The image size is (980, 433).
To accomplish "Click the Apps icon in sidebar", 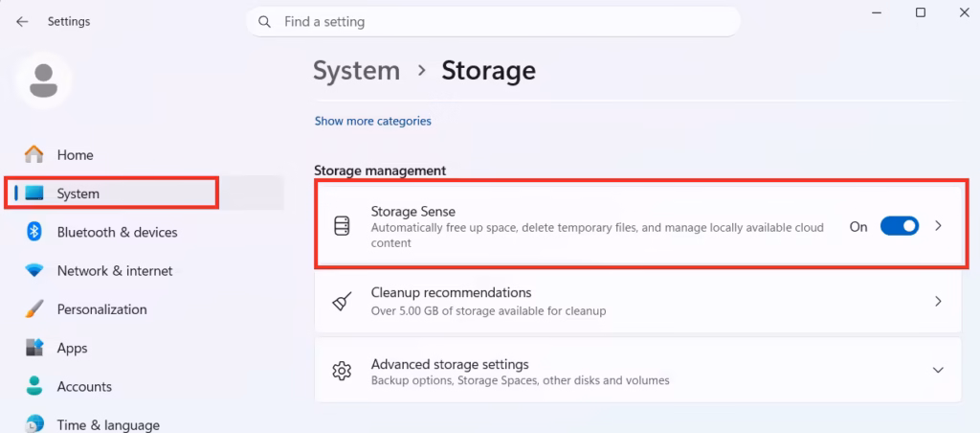I will point(33,348).
